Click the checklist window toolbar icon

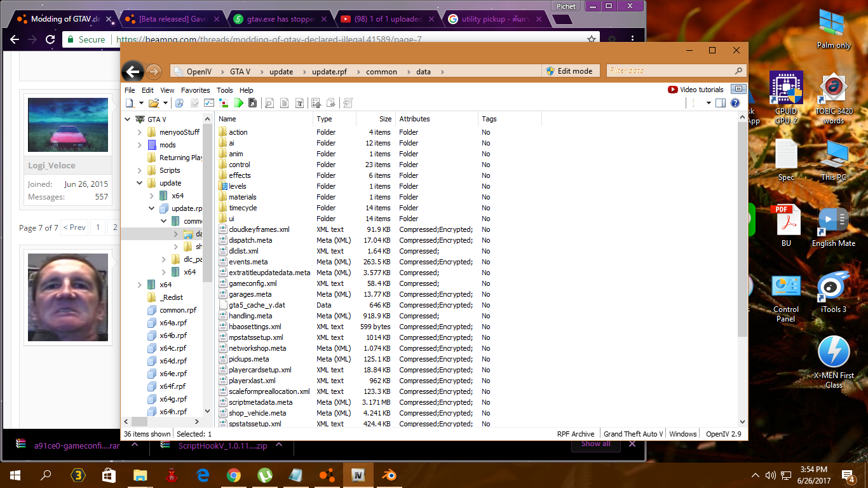pos(209,103)
